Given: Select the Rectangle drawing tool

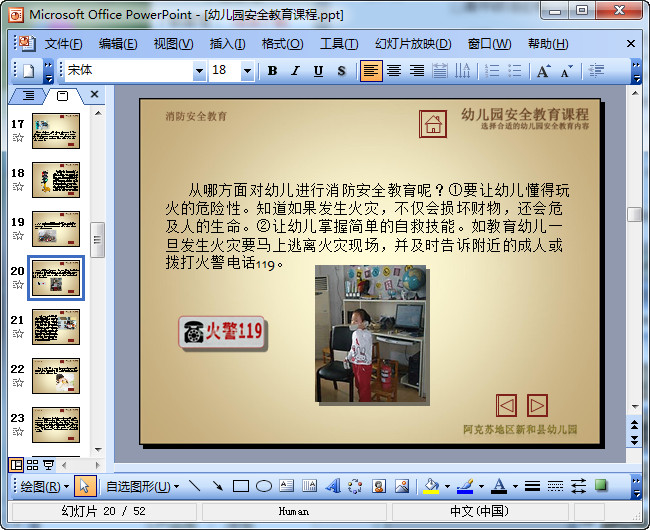Looking at the screenshot, I should [241, 486].
